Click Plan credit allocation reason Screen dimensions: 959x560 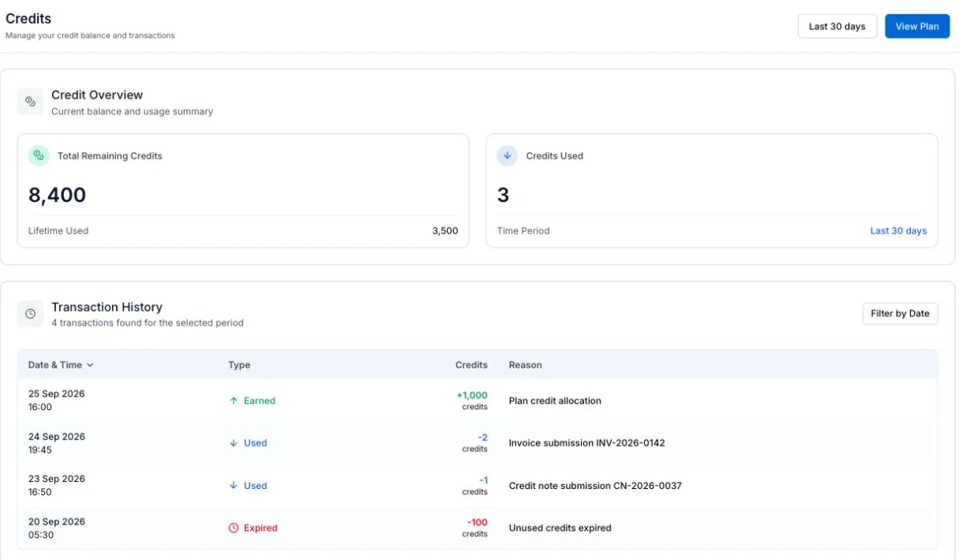[x=555, y=401]
